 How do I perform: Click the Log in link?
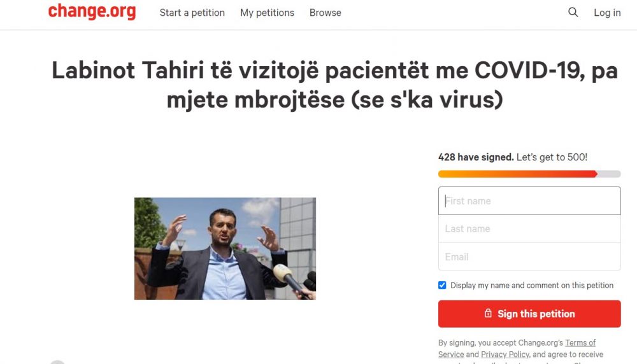tap(607, 13)
